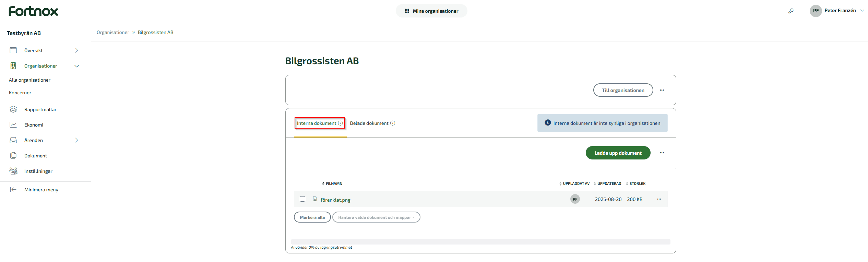Click the key icon in top bar
868x262 pixels.
click(791, 11)
